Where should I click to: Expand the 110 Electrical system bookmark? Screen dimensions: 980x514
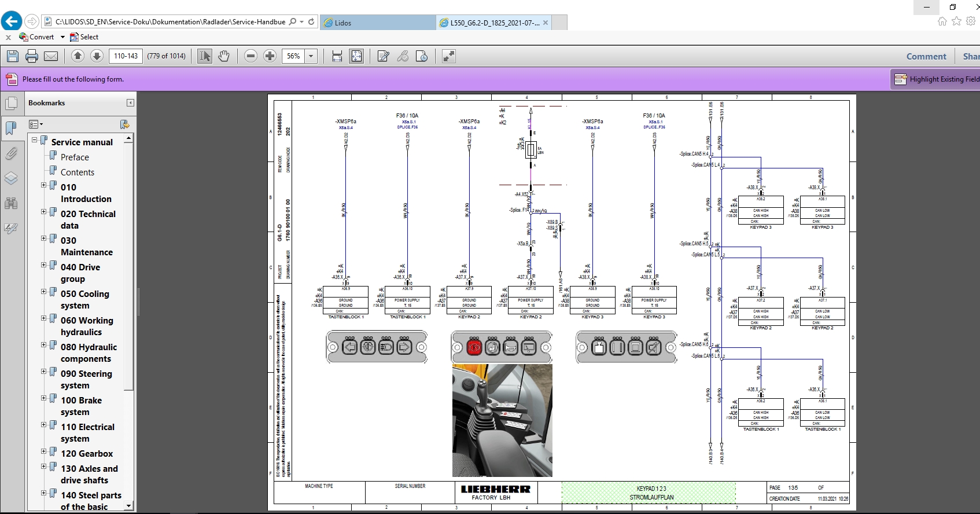click(x=43, y=425)
